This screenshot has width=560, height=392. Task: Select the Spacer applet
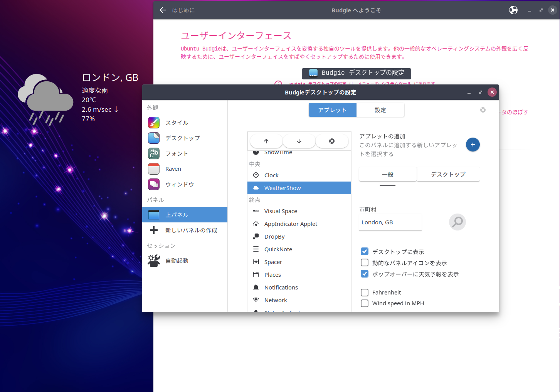pos(299,262)
